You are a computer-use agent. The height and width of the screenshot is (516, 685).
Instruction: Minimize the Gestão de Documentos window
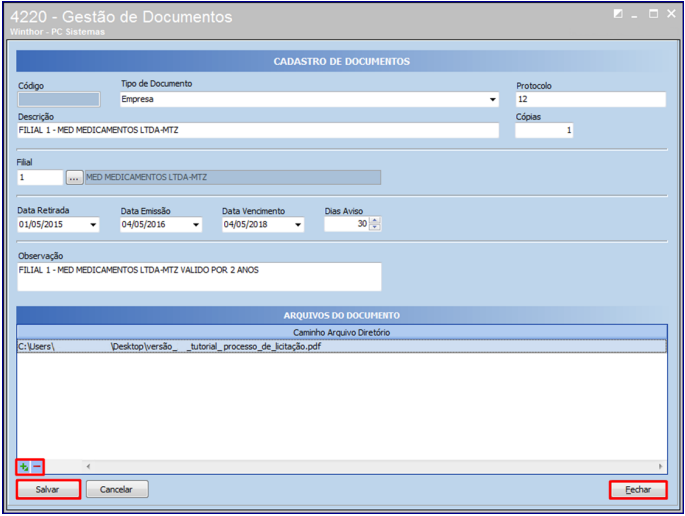pos(634,15)
